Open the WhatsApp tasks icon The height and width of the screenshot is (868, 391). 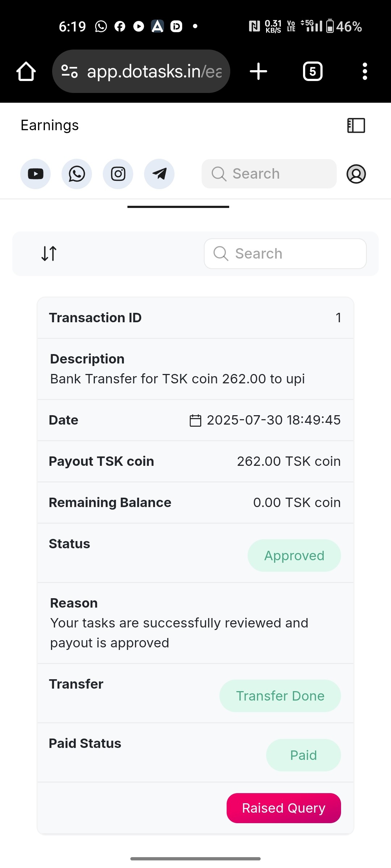point(77,174)
